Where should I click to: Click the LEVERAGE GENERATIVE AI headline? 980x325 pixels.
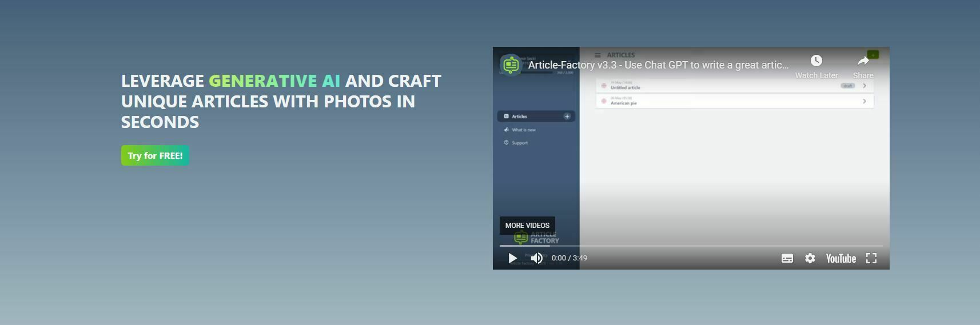[281, 101]
